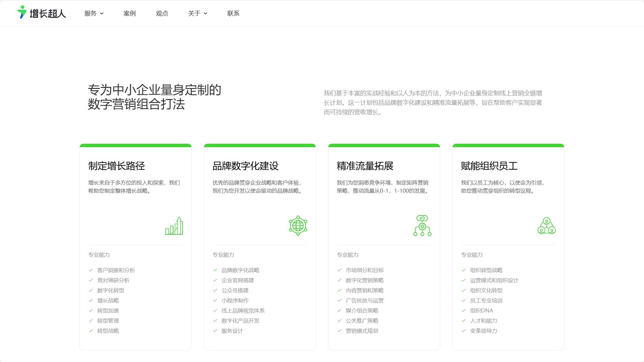Click the checkmark next to 组织转型战略

pyautogui.click(x=463, y=270)
